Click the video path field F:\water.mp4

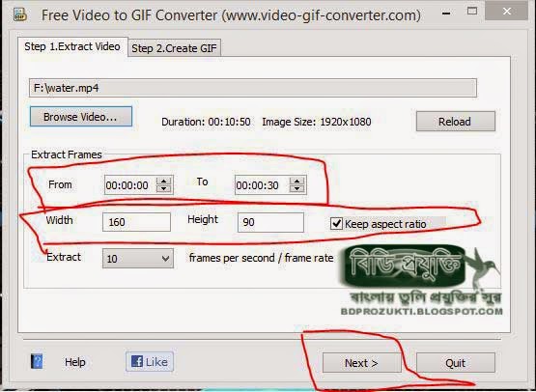(x=253, y=88)
